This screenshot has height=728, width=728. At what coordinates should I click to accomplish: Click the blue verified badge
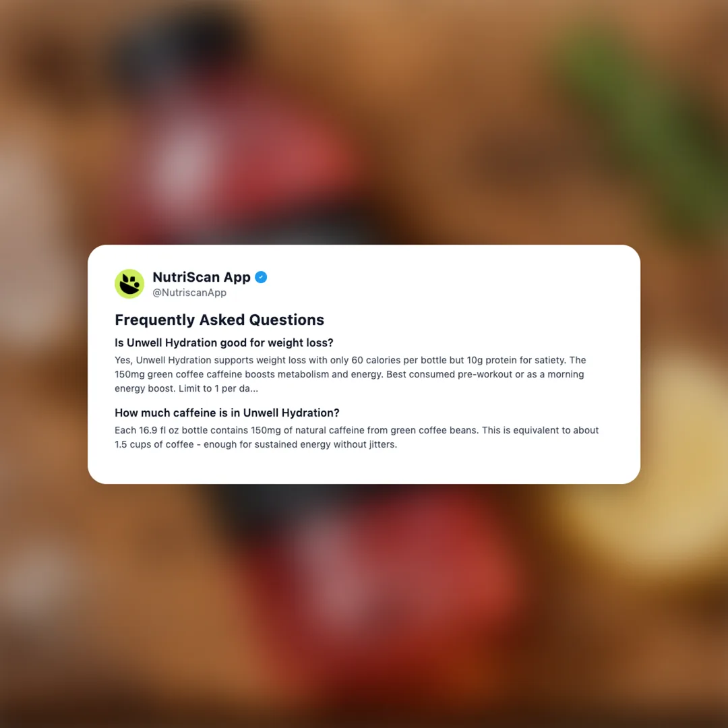point(261,277)
